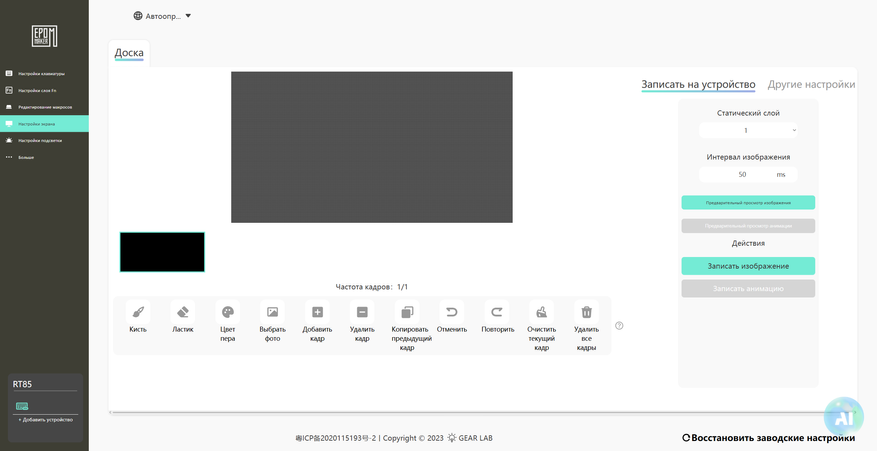Screen dimensions: 877x451
Task: Click Удалить все кадры trash icon
Action: click(586, 312)
